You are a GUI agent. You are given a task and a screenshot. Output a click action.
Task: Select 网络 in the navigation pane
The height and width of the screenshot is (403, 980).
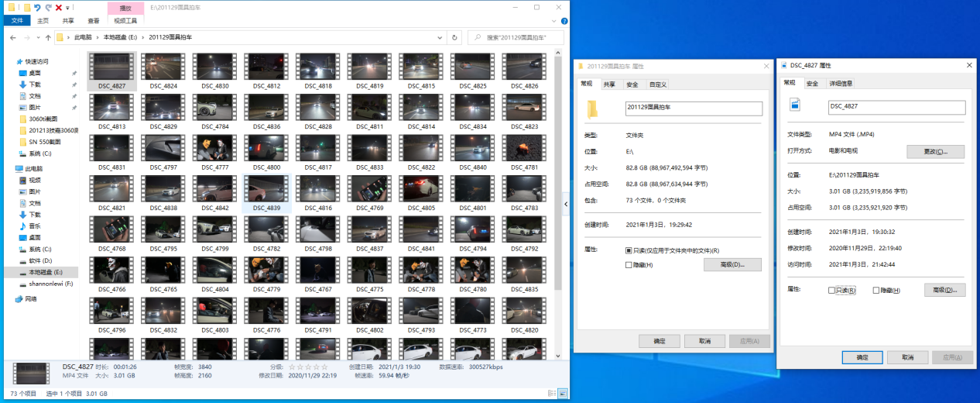coord(31,298)
